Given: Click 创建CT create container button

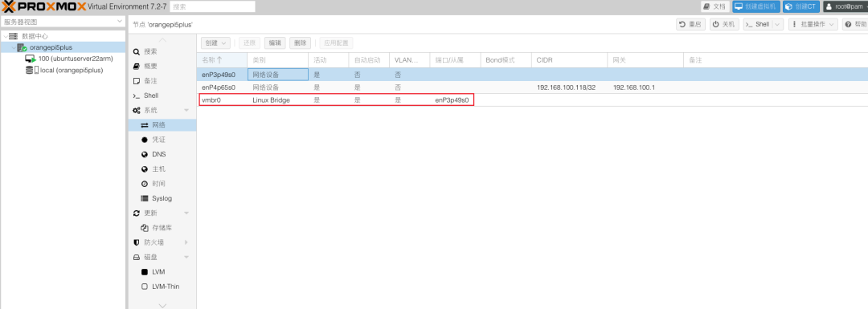Looking at the screenshot, I should (x=801, y=6).
